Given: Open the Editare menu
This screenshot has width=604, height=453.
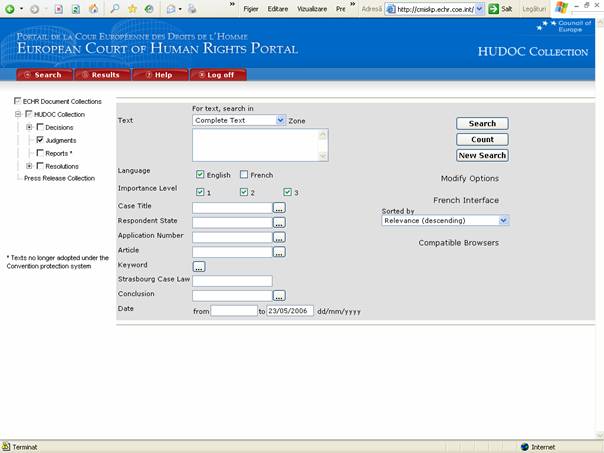Looking at the screenshot, I should 278,9.
